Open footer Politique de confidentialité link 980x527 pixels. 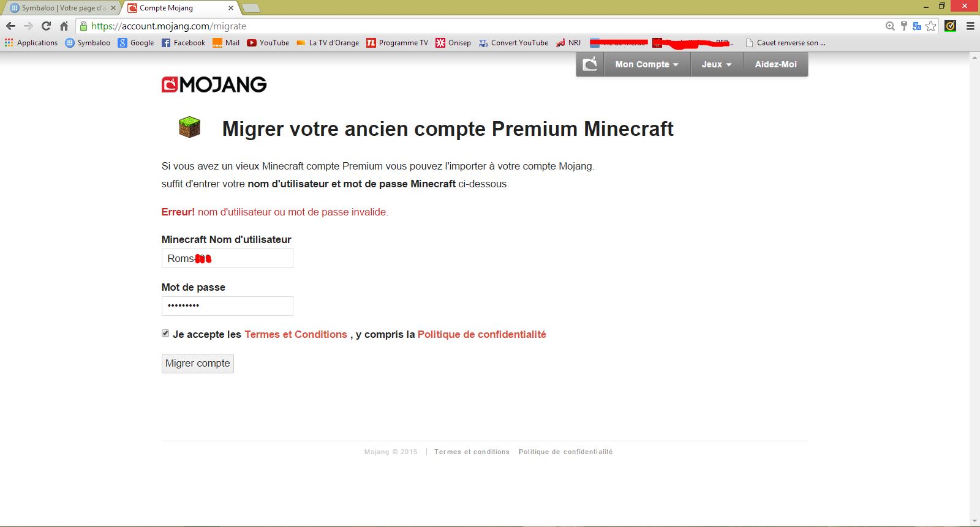pyautogui.click(x=565, y=452)
